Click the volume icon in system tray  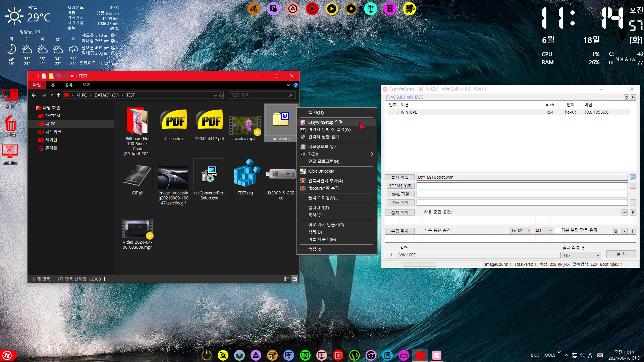[582, 355]
